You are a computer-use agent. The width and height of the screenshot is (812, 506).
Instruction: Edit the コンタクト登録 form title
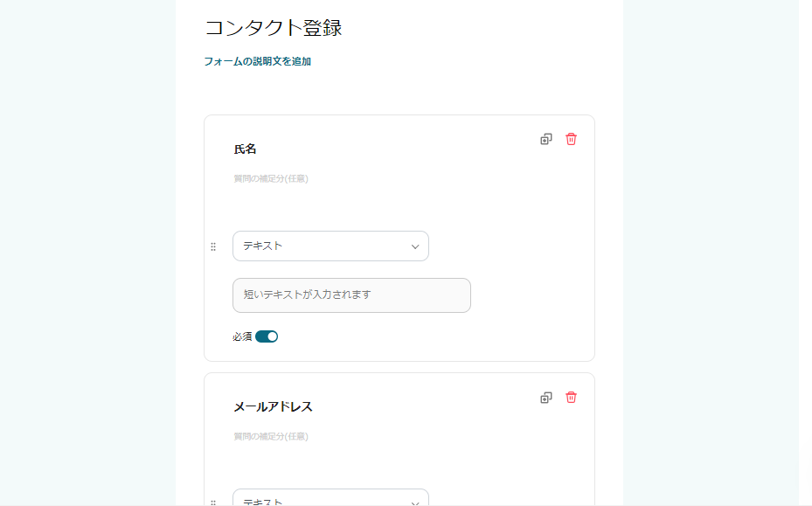[x=274, y=28]
